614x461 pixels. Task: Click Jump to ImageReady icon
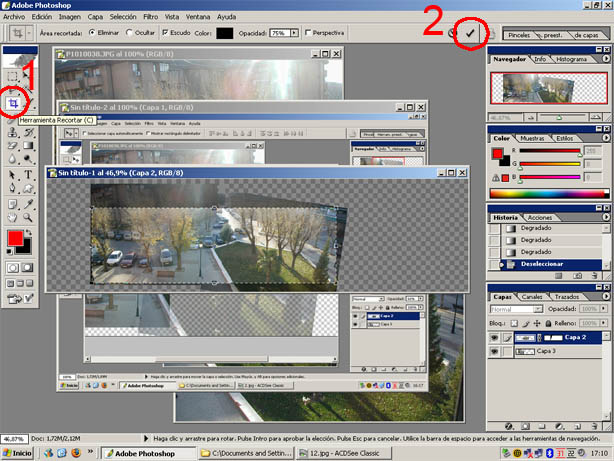coord(20,299)
